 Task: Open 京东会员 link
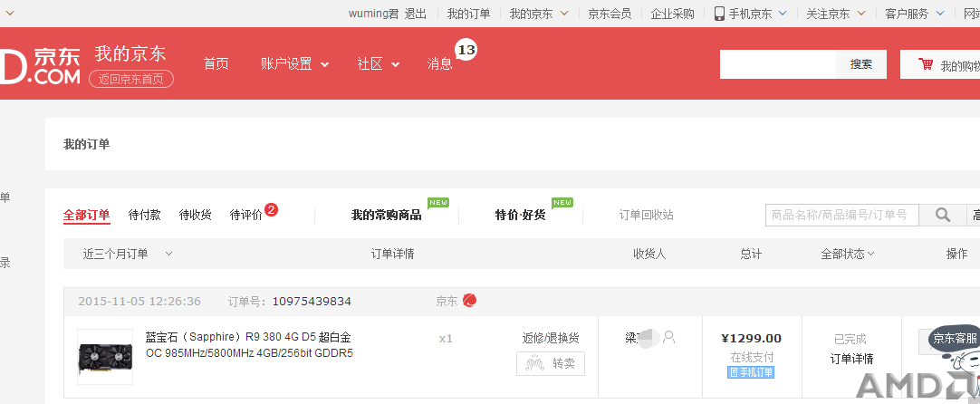pyautogui.click(x=610, y=14)
